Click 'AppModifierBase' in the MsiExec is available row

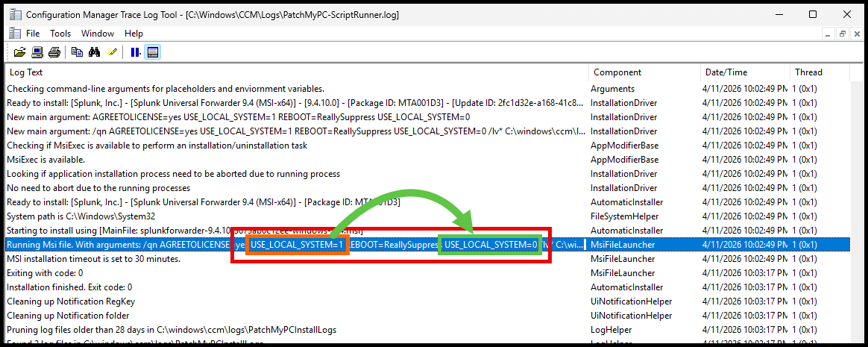click(624, 160)
